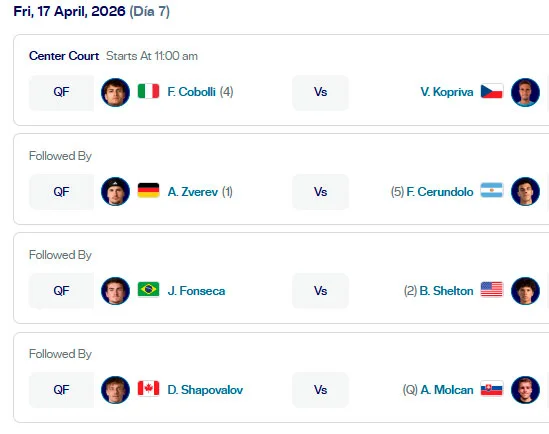
Task: Click the Brazilian flag icon
Action: [148, 289]
